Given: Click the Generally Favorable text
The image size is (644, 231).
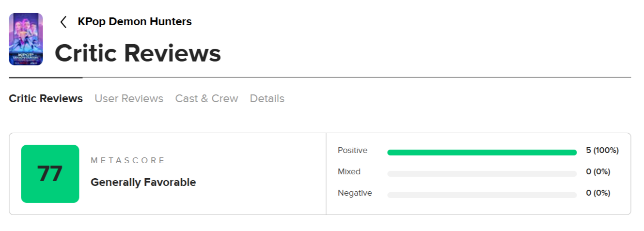Looking at the screenshot, I should (143, 183).
